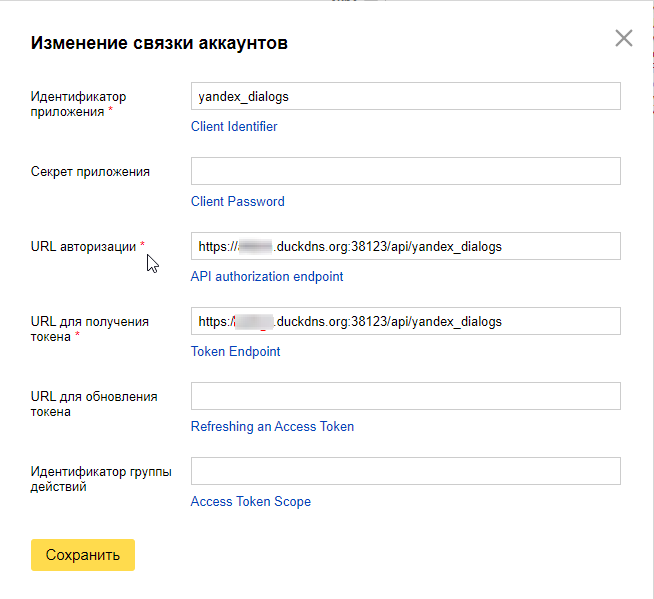Focus the action group identifier field

pyautogui.click(x=405, y=471)
